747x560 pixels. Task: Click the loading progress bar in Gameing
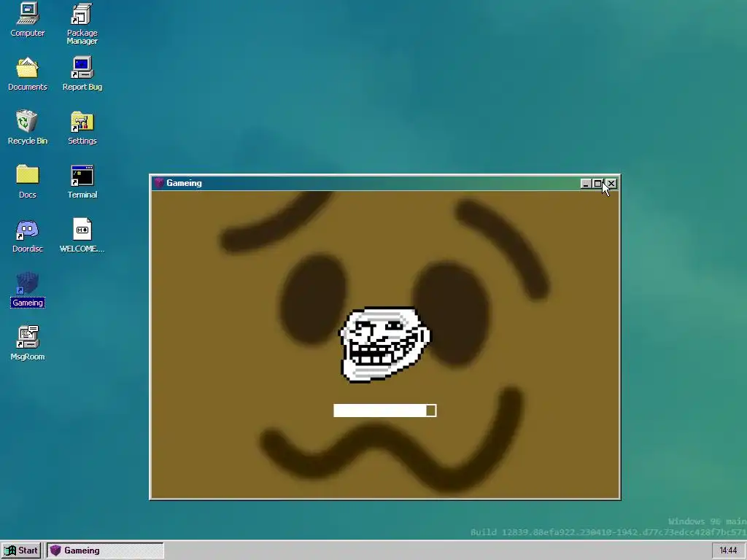tap(385, 411)
